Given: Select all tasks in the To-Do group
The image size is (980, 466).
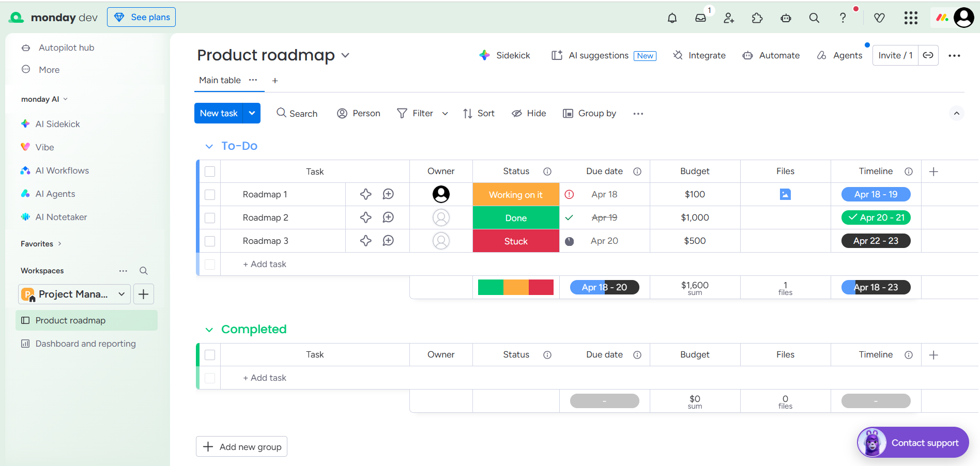Looking at the screenshot, I should [x=210, y=171].
